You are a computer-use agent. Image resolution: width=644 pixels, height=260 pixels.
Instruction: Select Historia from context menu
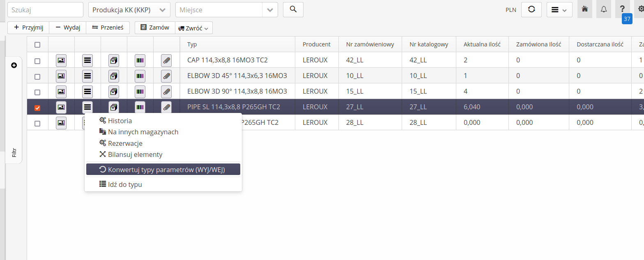[120, 121]
